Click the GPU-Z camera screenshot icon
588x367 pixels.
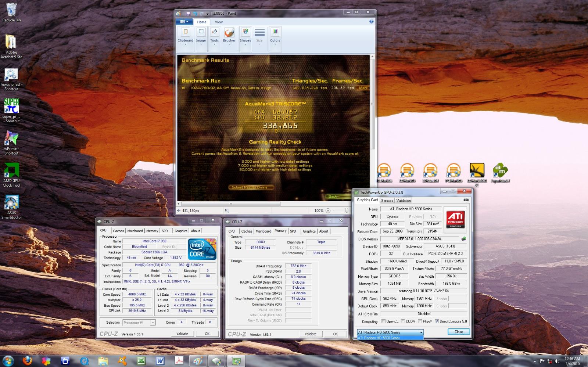tap(466, 200)
